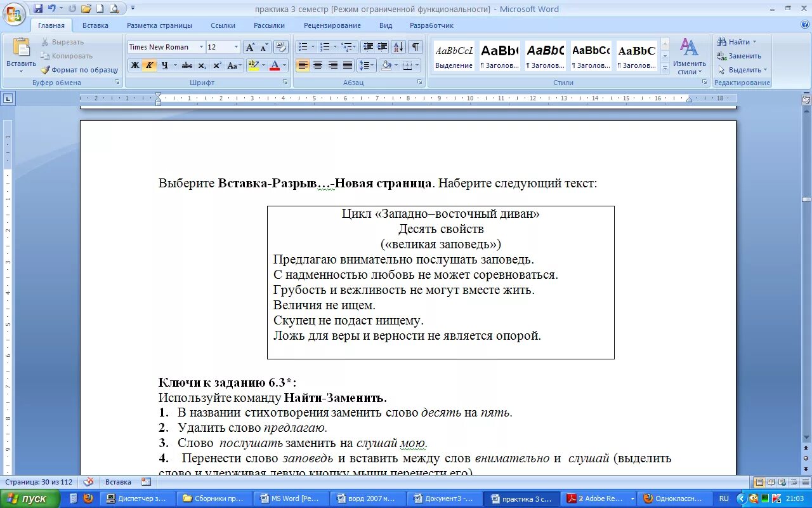This screenshot has width=812, height=508.
Task: Open the Office button menu
Action: [x=15, y=14]
